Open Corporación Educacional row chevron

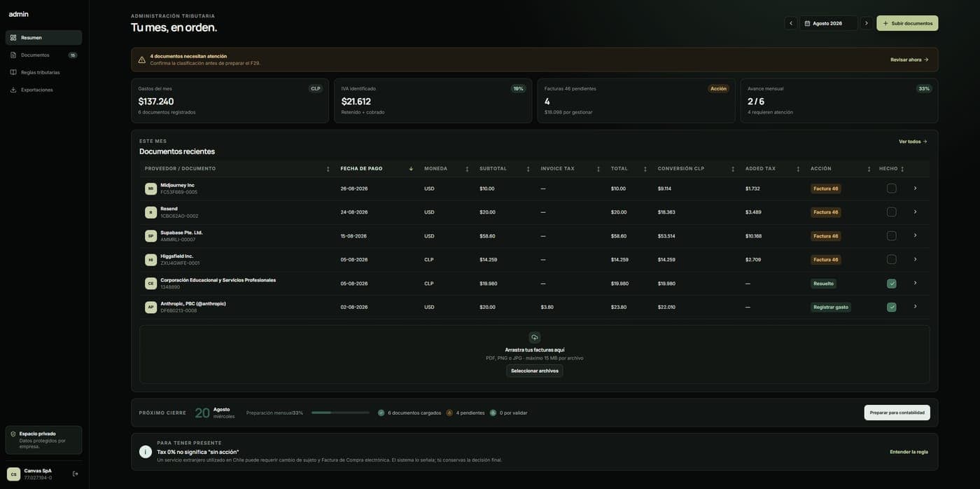click(915, 283)
